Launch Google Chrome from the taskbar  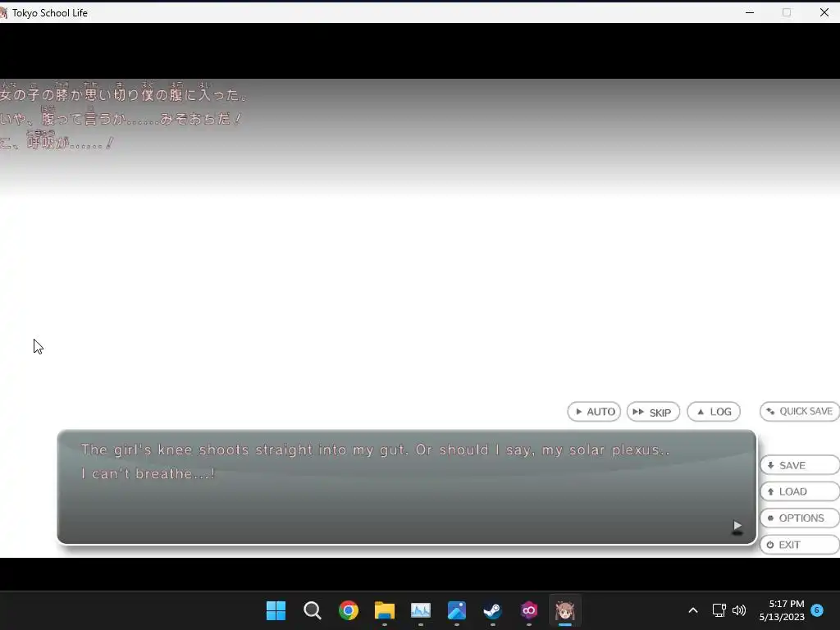click(x=348, y=610)
